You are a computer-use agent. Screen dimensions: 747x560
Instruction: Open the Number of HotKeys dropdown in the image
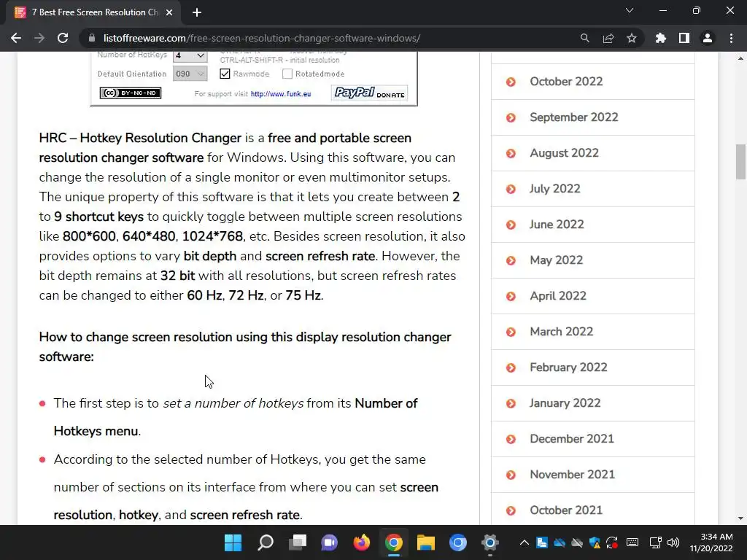pyautogui.click(x=190, y=55)
